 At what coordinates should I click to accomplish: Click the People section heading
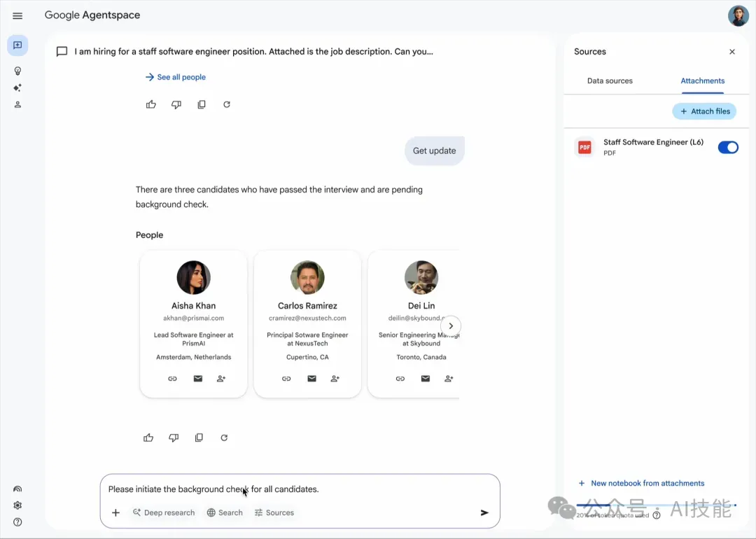(150, 235)
